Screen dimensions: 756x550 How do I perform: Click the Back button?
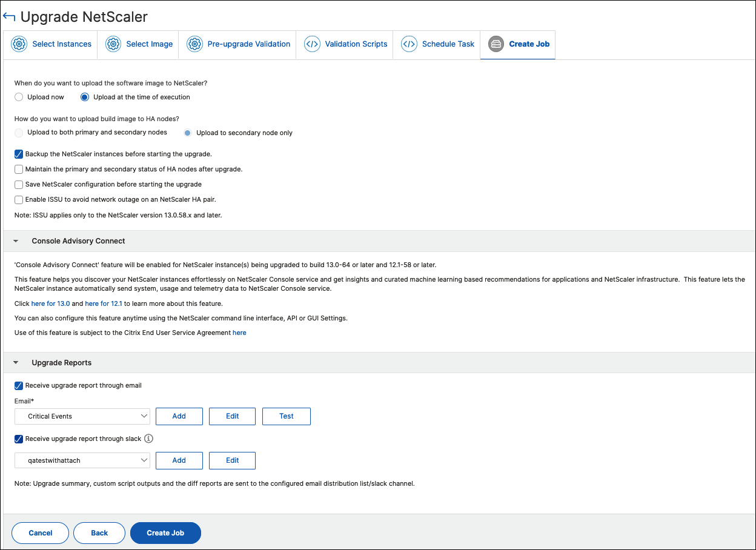[99, 533]
